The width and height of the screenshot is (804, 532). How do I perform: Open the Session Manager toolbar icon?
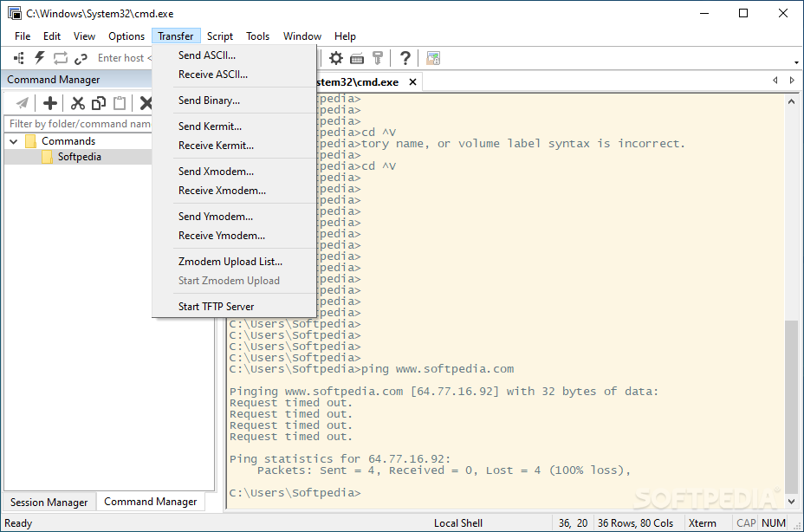(19, 58)
